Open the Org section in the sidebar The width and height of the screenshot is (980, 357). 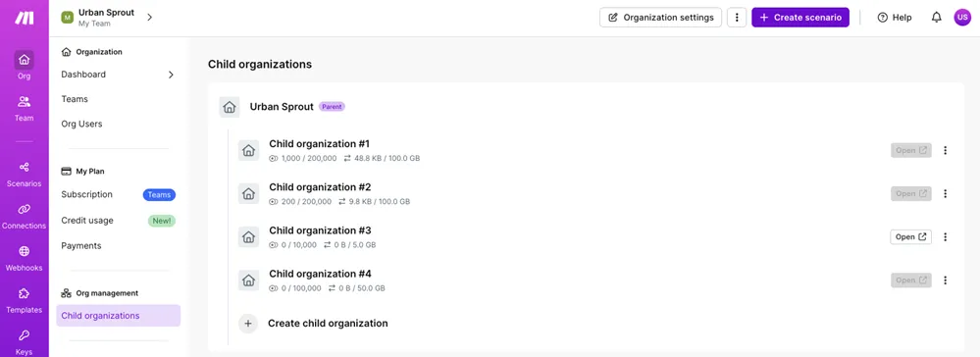[x=24, y=66]
